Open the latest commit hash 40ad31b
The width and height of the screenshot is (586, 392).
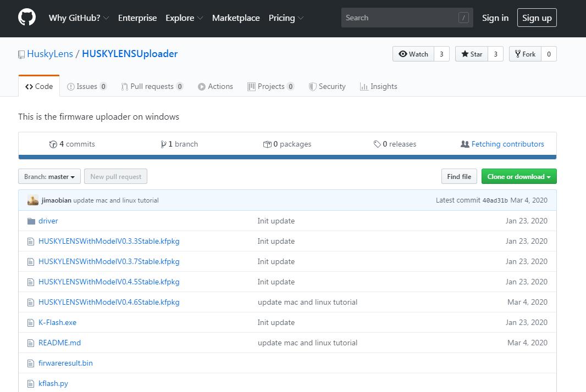[495, 200]
